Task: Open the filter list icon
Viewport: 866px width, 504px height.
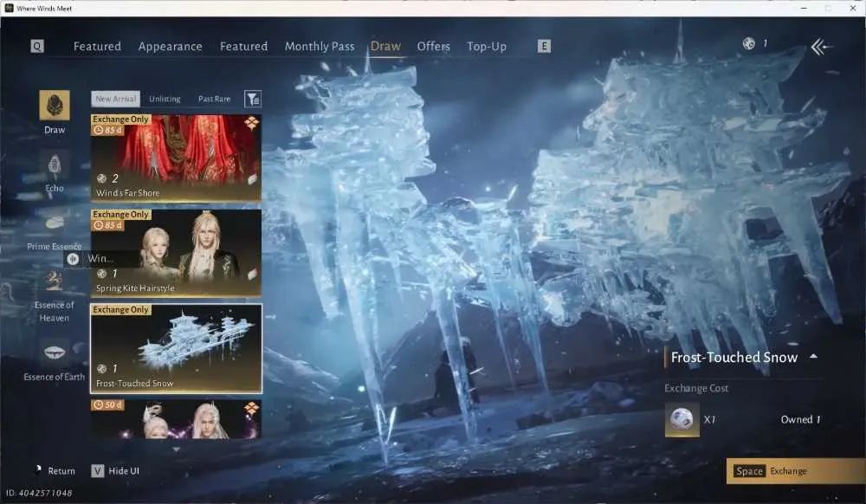Action: [253, 99]
